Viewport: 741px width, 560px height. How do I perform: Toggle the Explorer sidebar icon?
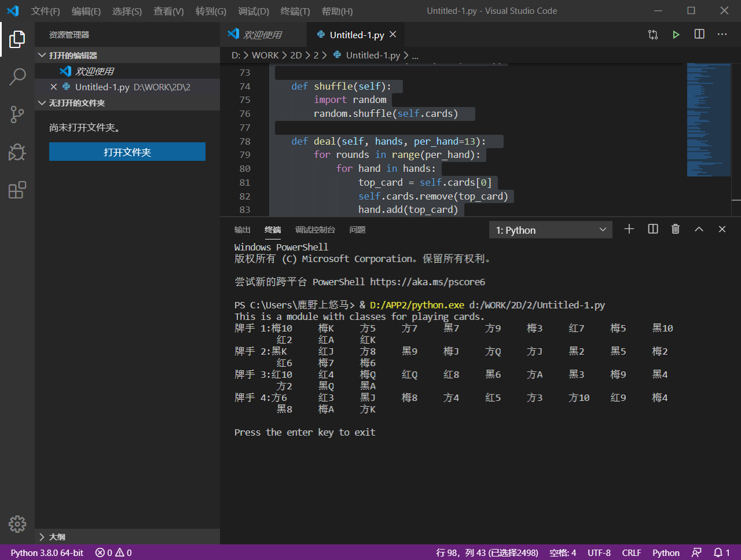pyautogui.click(x=17, y=39)
